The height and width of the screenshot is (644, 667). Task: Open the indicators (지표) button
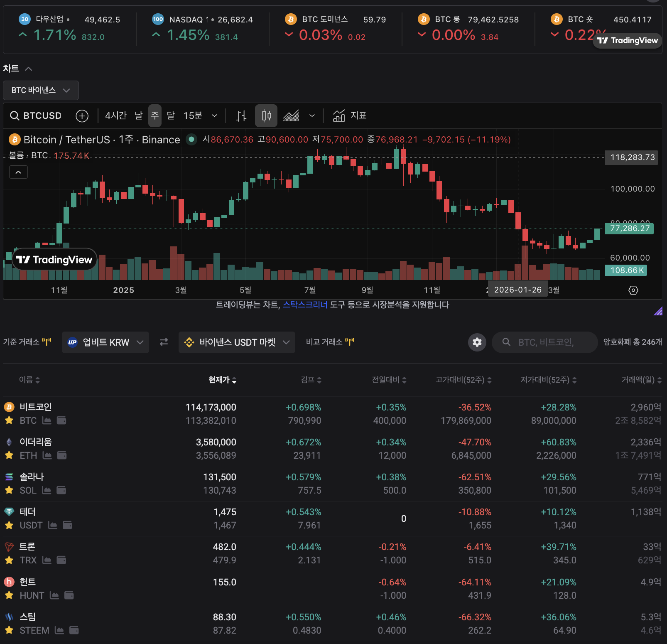tap(350, 116)
